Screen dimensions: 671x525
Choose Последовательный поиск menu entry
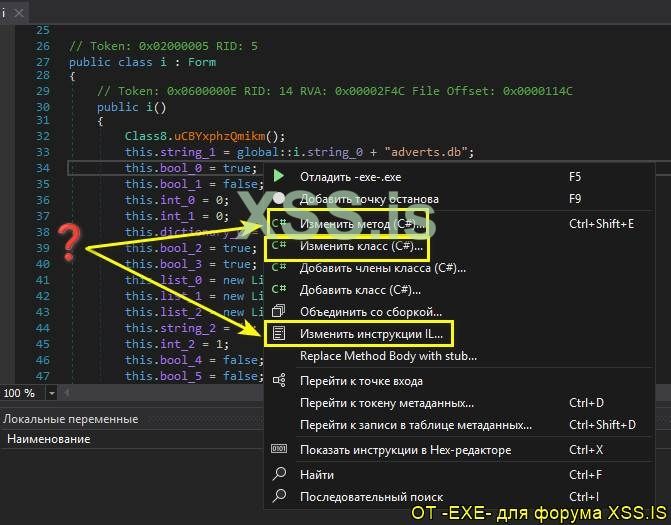(459, 497)
